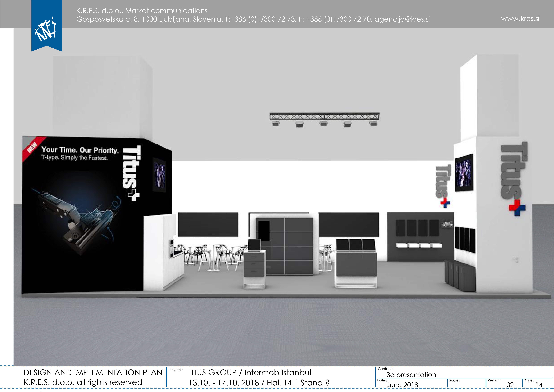
Task: Click the 'TITUS GROUP / Intermob Istanbul' project title
Action: (x=250, y=372)
